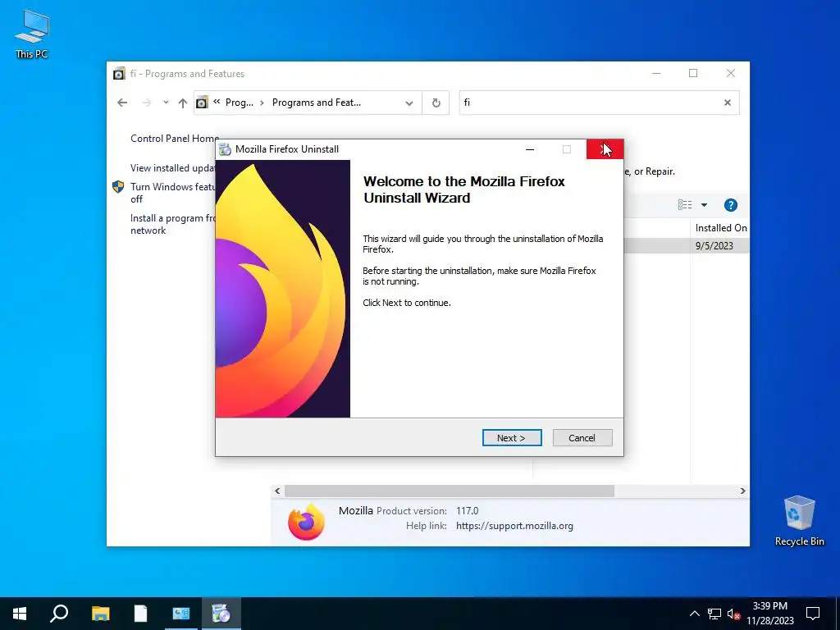Open Control Panel Home link
This screenshot has width=840, height=630.
click(x=175, y=138)
